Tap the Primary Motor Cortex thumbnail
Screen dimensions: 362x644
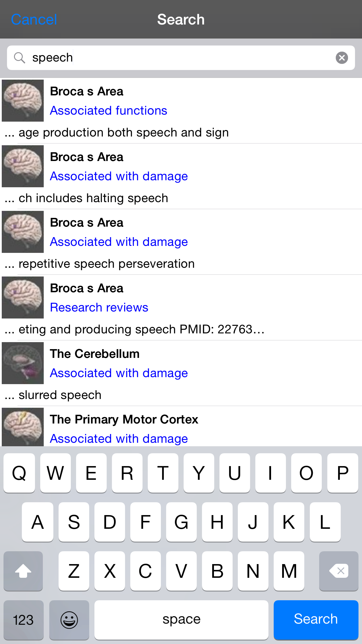(x=23, y=427)
